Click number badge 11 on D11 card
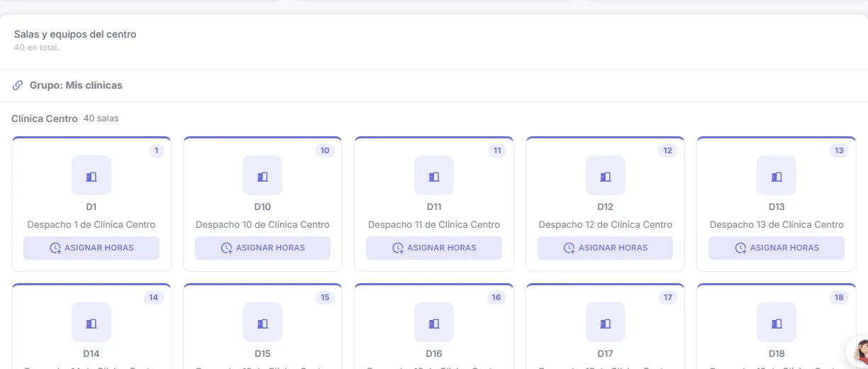 (497, 150)
